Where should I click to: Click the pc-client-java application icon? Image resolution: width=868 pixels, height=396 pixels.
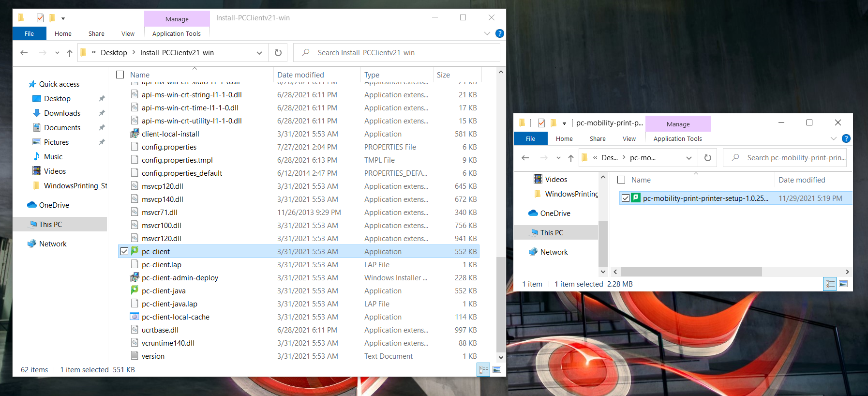click(x=135, y=290)
